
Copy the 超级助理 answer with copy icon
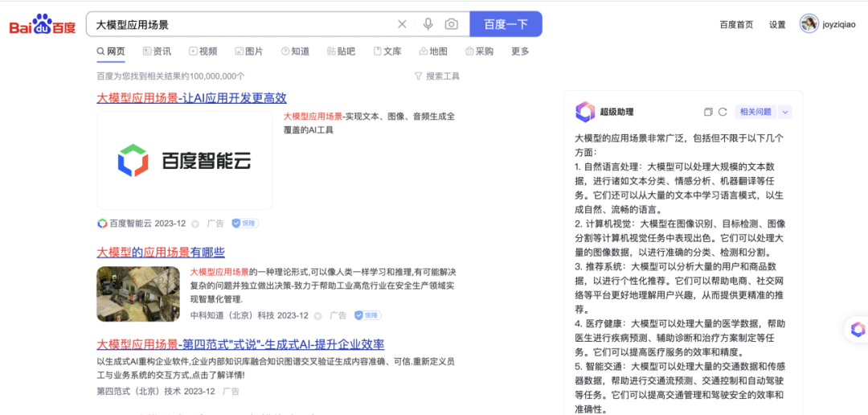tap(708, 112)
